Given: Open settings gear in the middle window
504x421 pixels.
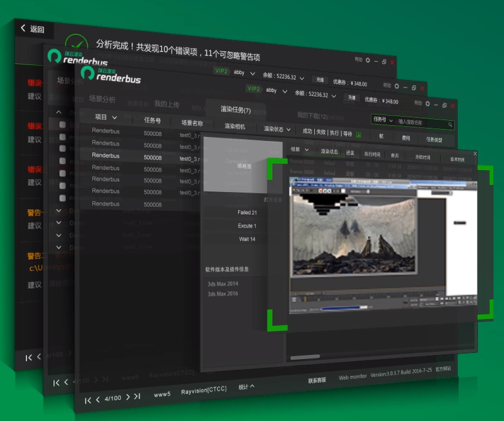Looking at the screenshot, I should tap(396, 86).
